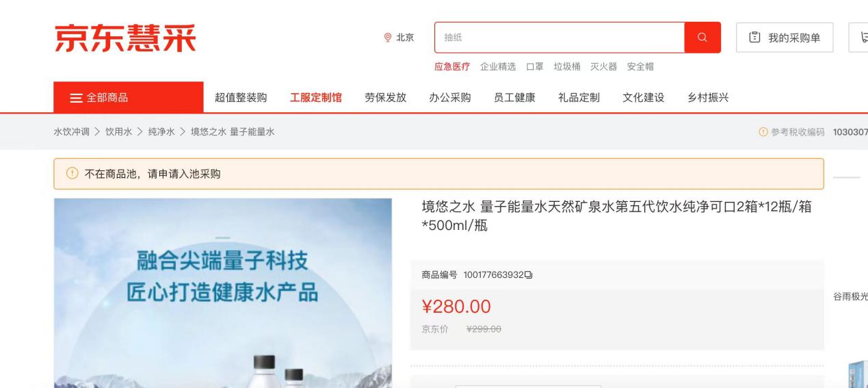Open the 超值整装购 menu item

(241, 97)
